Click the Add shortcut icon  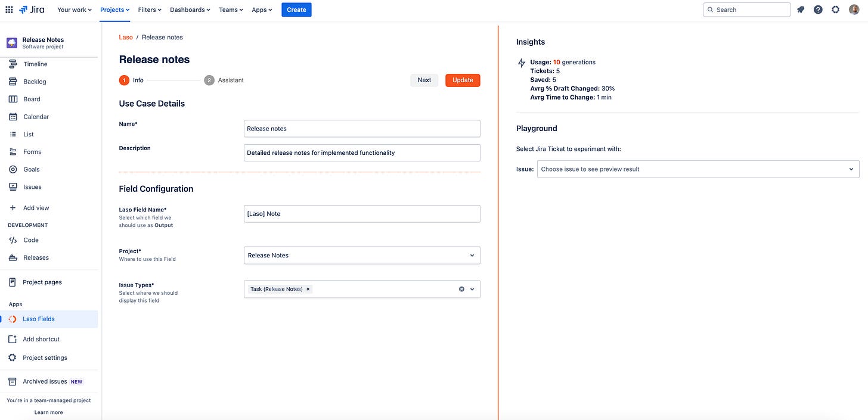point(12,339)
